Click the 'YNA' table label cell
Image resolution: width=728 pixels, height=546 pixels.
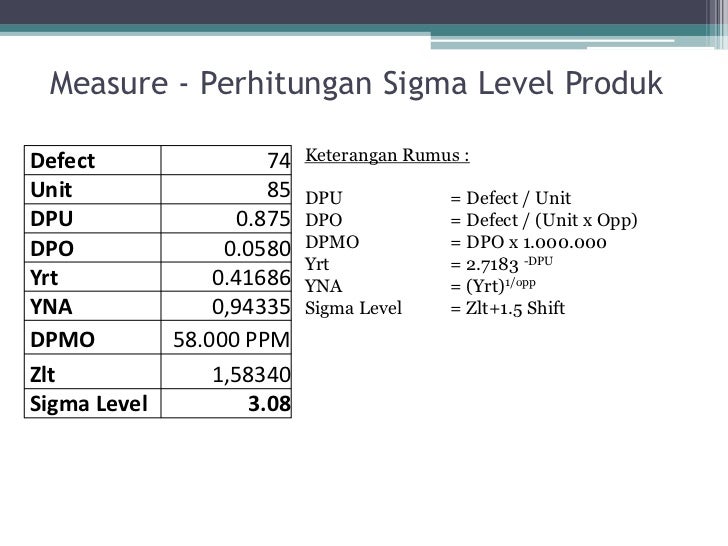(x=92, y=306)
